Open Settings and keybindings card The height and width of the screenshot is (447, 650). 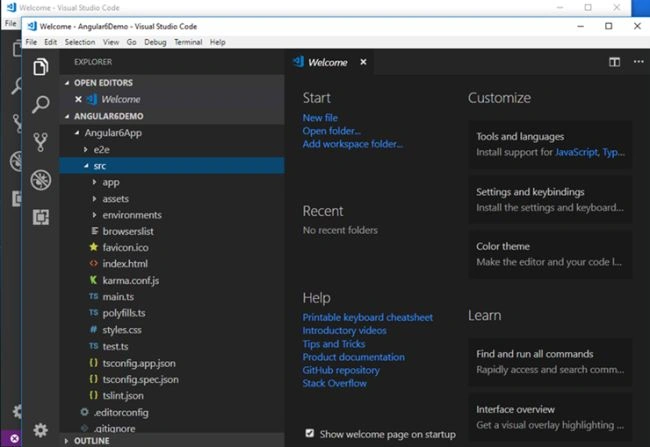pyautogui.click(x=550, y=199)
